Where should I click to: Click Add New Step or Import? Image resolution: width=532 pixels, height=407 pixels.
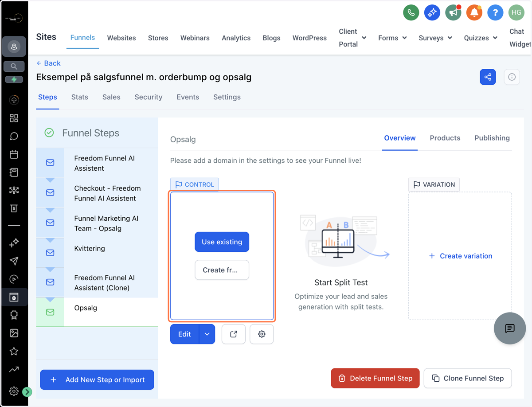(x=97, y=380)
